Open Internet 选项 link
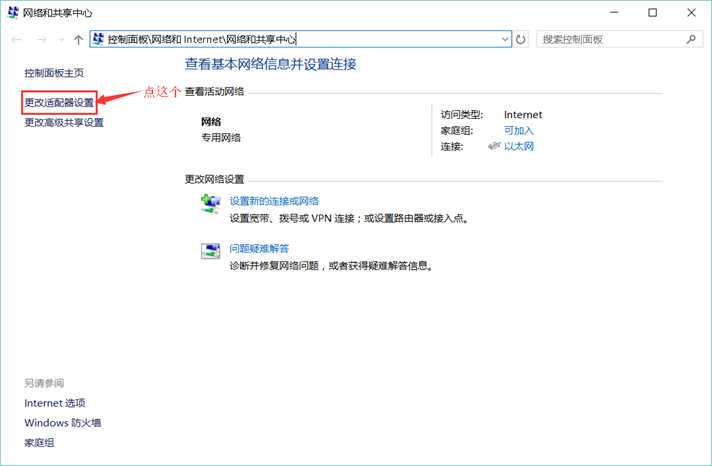Viewport: 712px width, 466px height. point(54,403)
